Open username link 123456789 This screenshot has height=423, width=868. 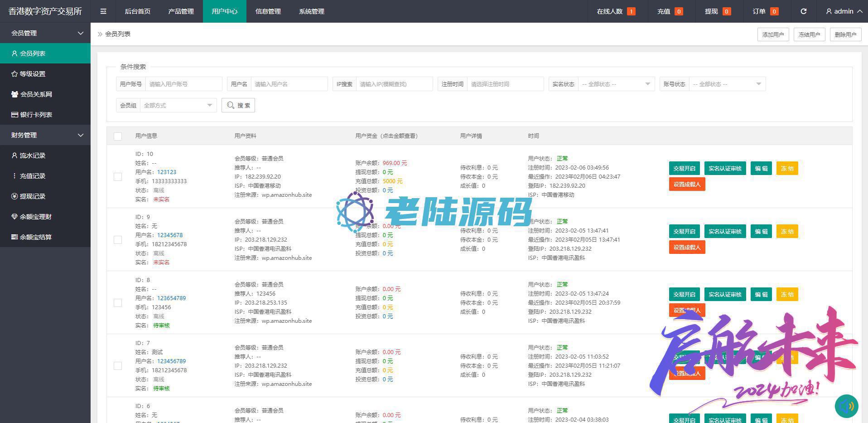(171, 361)
